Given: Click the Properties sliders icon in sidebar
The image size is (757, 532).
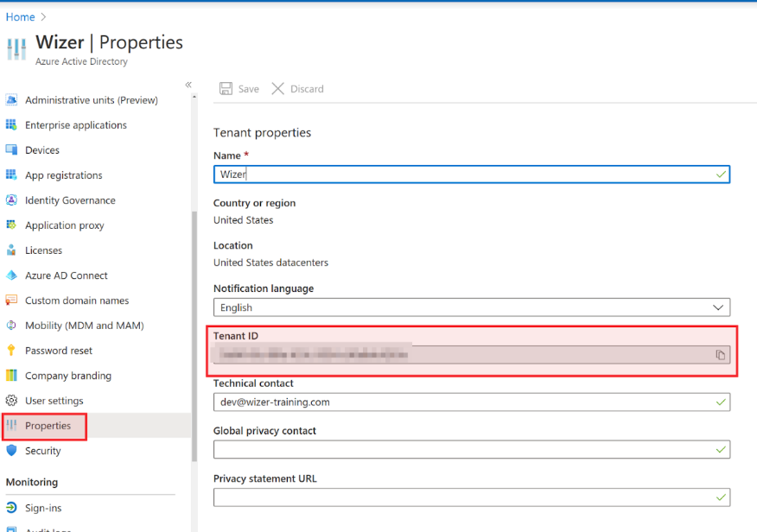Looking at the screenshot, I should pyautogui.click(x=11, y=426).
